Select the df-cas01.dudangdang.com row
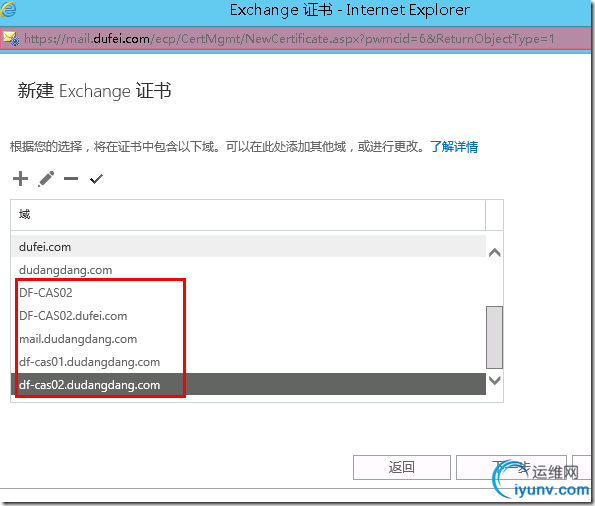The image size is (595, 506). click(248, 362)
